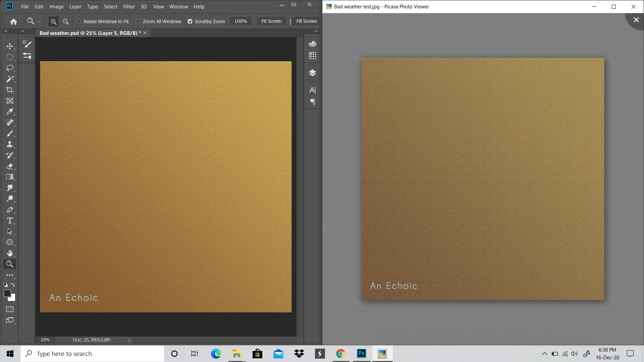Click the Fill Screen button
This screenshot has height=362, width=644.
[x=306, y=21]
